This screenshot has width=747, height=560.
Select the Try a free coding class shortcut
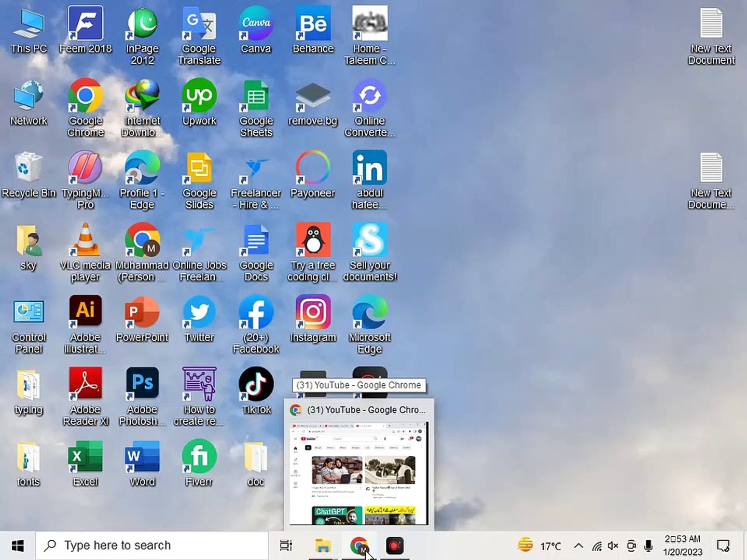(313, 253)
